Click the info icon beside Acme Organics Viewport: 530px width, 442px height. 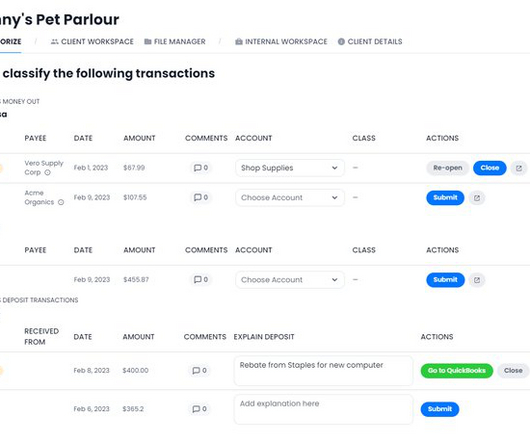(61, 202)
